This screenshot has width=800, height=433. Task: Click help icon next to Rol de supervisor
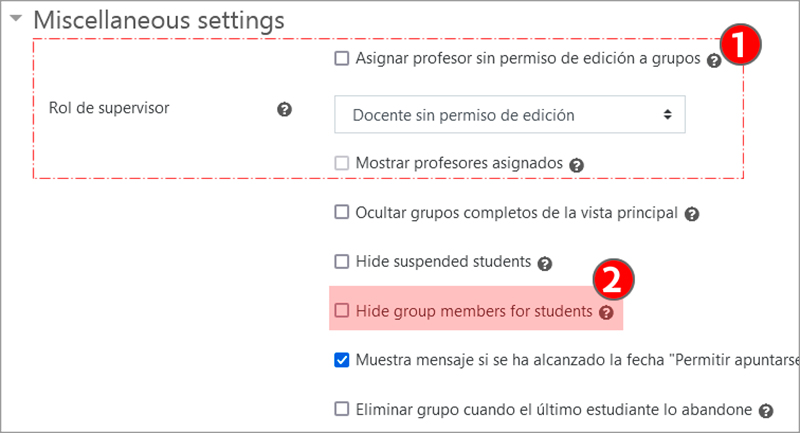(284, 109)
